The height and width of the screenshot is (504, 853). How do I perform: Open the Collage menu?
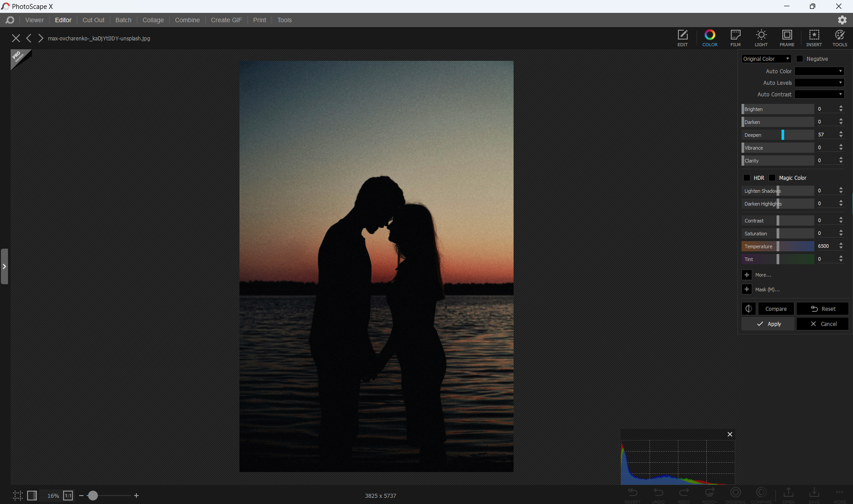click(153, 20)
